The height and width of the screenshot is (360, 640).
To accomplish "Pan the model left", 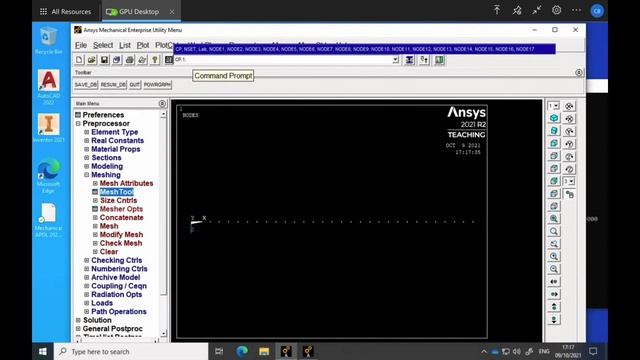I will [554, 282].
